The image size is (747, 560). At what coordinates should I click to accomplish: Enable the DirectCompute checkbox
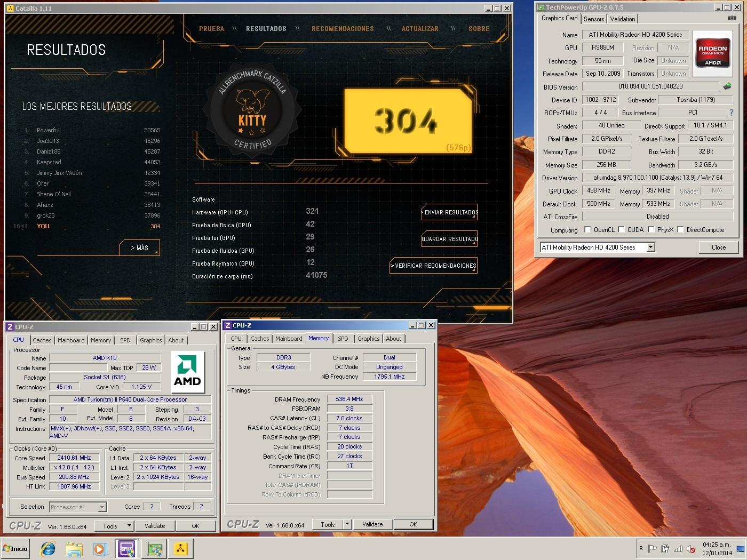(680, 230)
